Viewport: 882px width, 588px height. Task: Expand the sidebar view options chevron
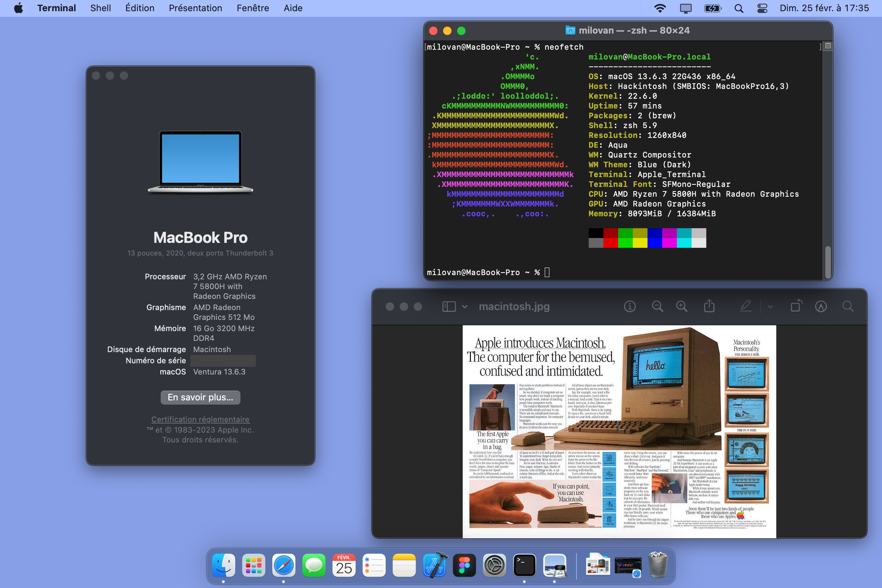465,306
